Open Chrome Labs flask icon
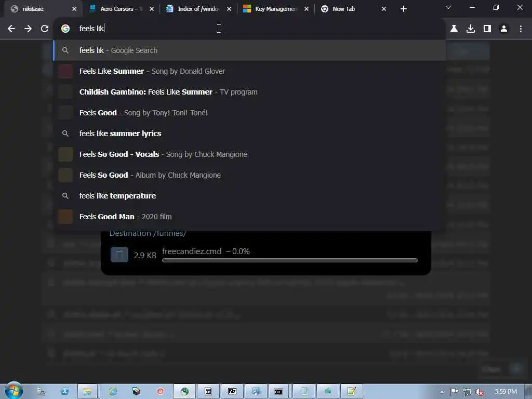 (x=454, y=29)
